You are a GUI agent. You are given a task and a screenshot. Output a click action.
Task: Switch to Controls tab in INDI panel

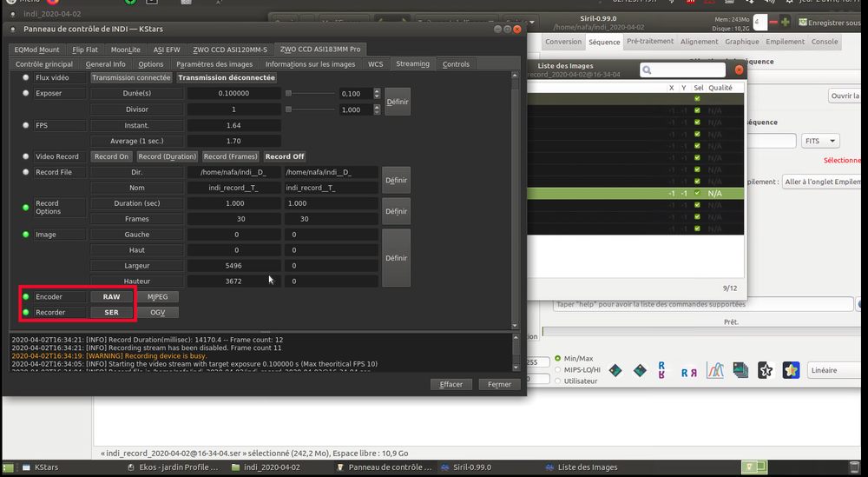(456, 64)
